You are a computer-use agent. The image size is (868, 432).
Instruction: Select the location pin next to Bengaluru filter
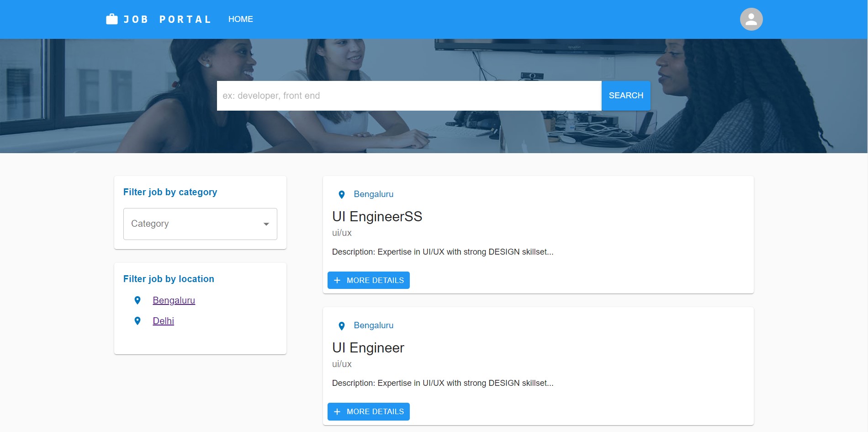click(138, 300)
